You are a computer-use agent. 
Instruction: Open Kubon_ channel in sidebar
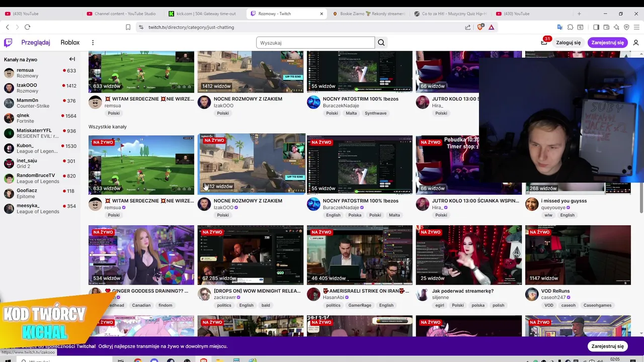point(40,148)
